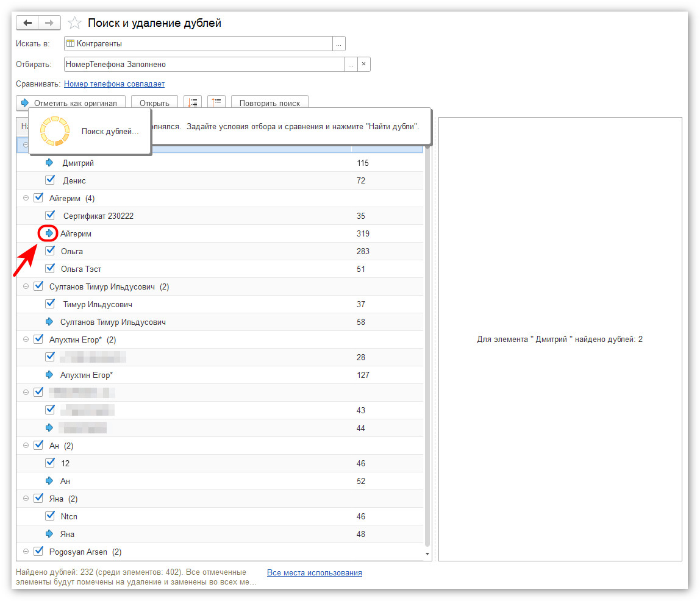Open the filter settings ellipsis button
This screenshot has width=700, height=601.
351,64
